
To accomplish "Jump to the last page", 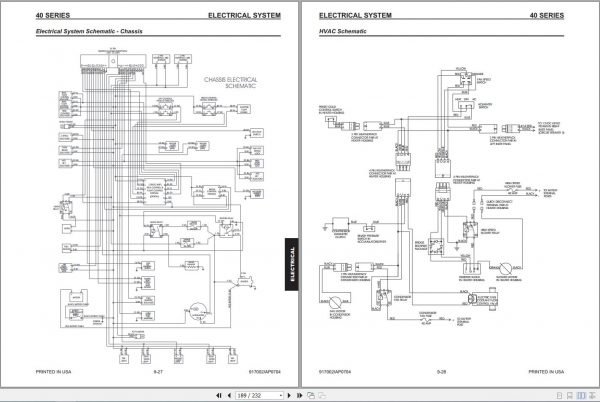I will [300, 395].
